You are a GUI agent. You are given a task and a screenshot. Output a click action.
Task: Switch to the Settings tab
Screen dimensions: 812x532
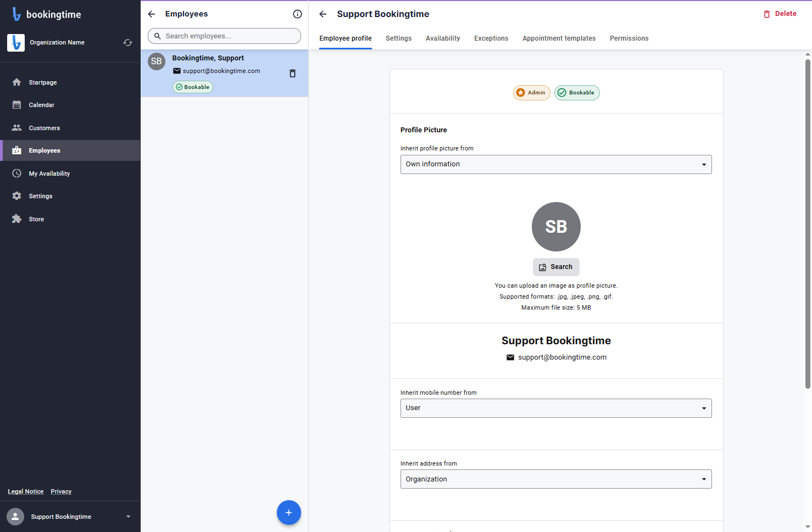[x=399, y=38]
